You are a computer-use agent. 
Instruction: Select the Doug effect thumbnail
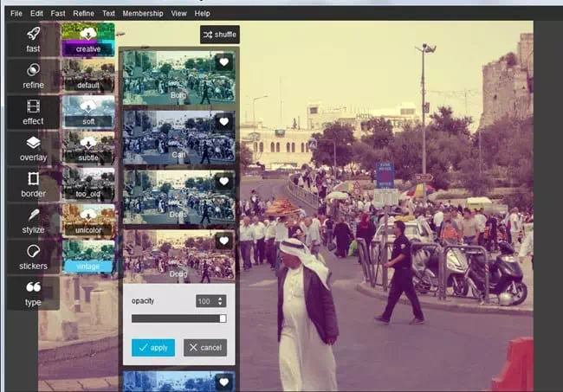pyautogui.click(x=178, y=256)
